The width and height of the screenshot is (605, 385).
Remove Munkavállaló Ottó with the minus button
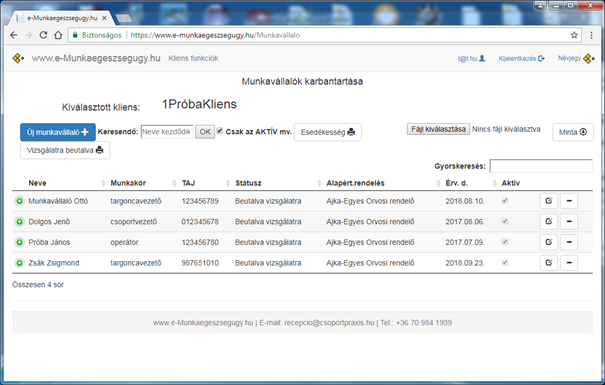pos(569,201)
